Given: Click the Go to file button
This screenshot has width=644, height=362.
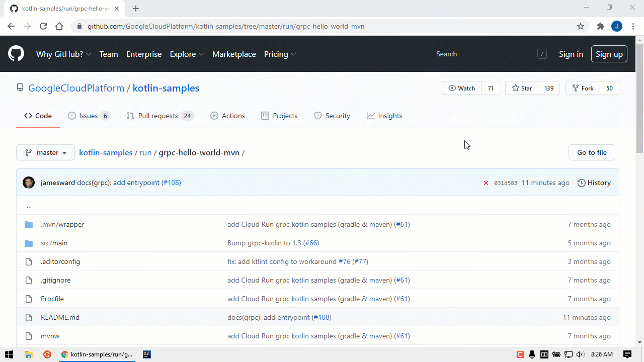Looking at the screenshot, I should [x=592, y=152].
